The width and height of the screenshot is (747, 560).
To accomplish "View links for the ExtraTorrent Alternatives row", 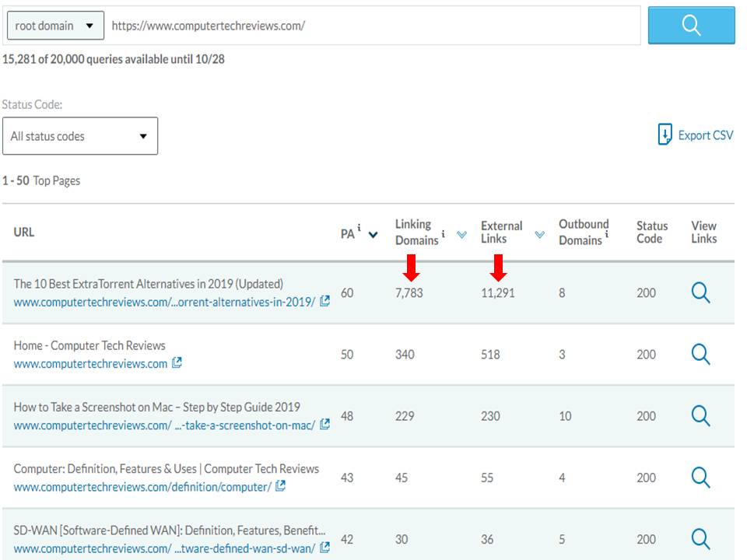I will [701, 292].
